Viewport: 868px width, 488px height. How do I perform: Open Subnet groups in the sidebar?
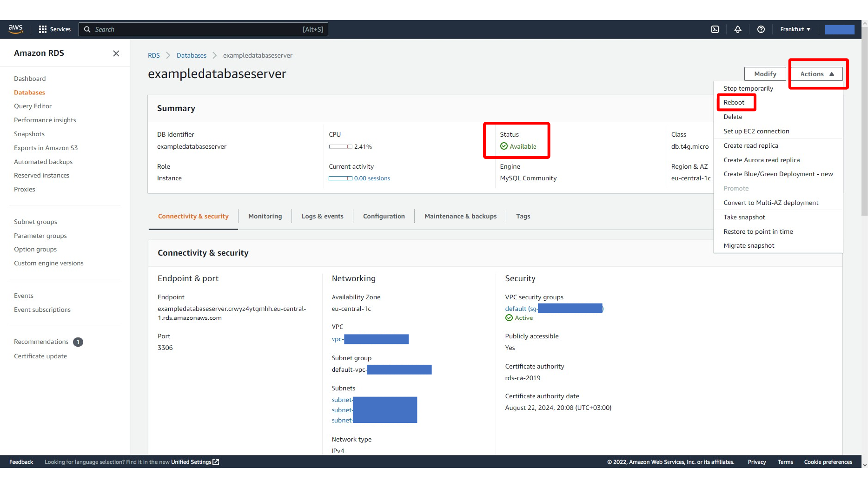tap(35, 222)
